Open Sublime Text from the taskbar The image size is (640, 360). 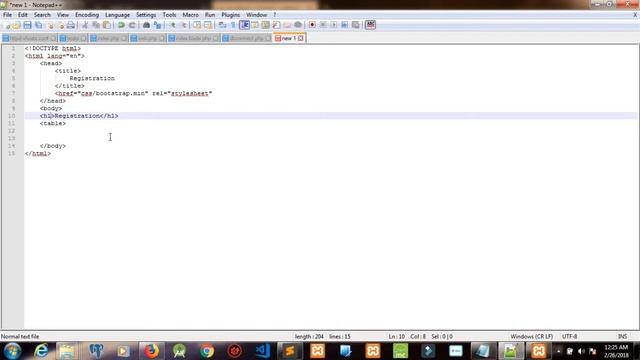tap(290, 351)
